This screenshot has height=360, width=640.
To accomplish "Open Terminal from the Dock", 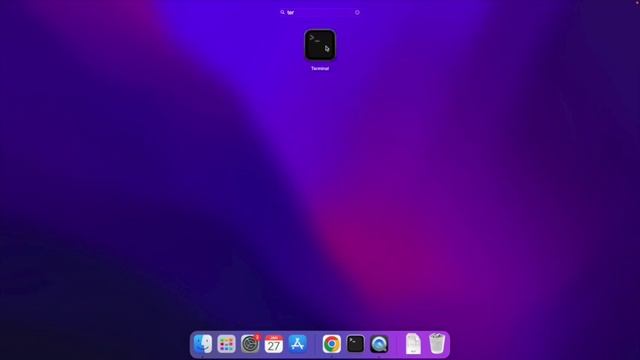I will [x=356, y=344].
